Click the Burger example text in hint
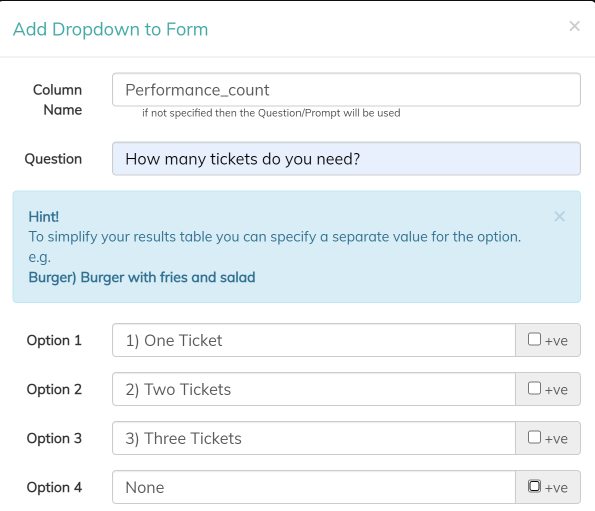 [x=142, y=277]
